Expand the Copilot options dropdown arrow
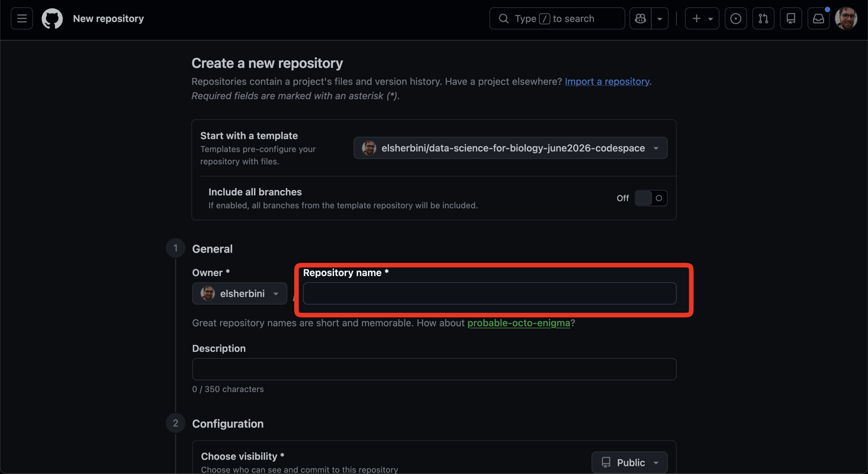868x474 pixels. [x=660, y=19]
